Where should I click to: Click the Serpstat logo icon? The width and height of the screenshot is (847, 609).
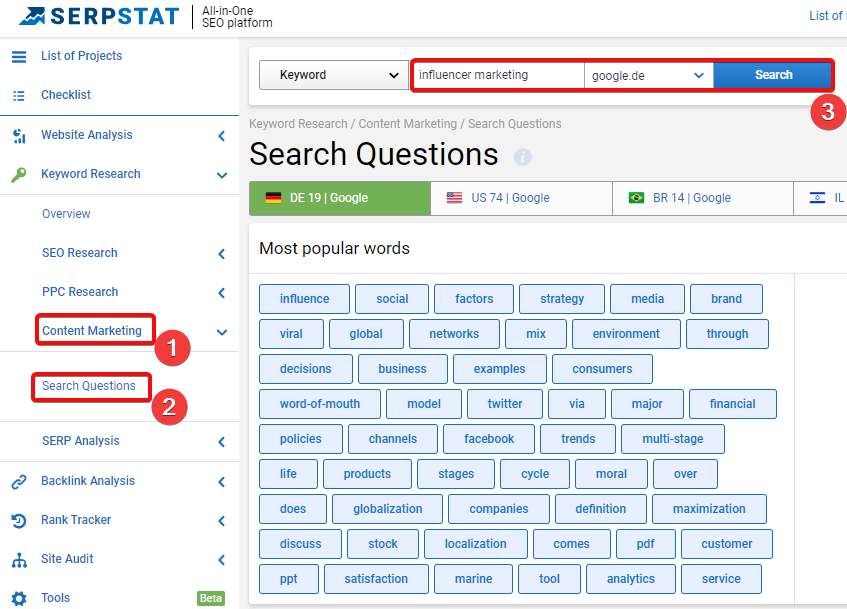32,16
